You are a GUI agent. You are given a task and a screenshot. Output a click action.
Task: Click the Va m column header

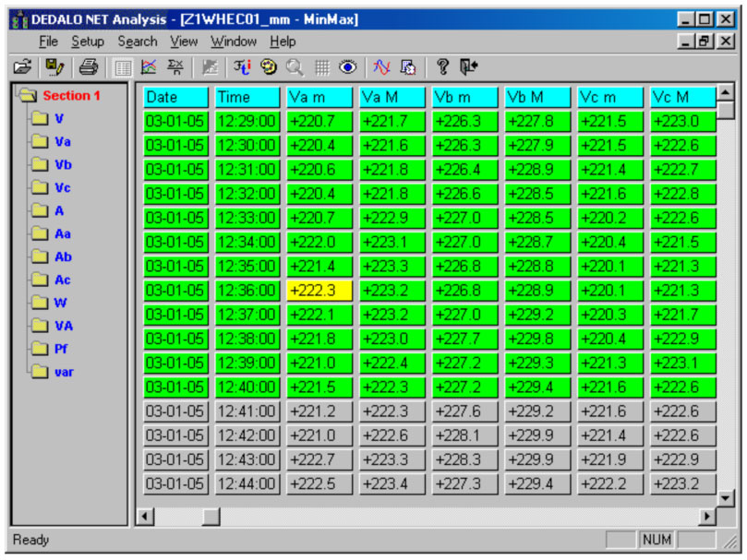pos(319,97)
